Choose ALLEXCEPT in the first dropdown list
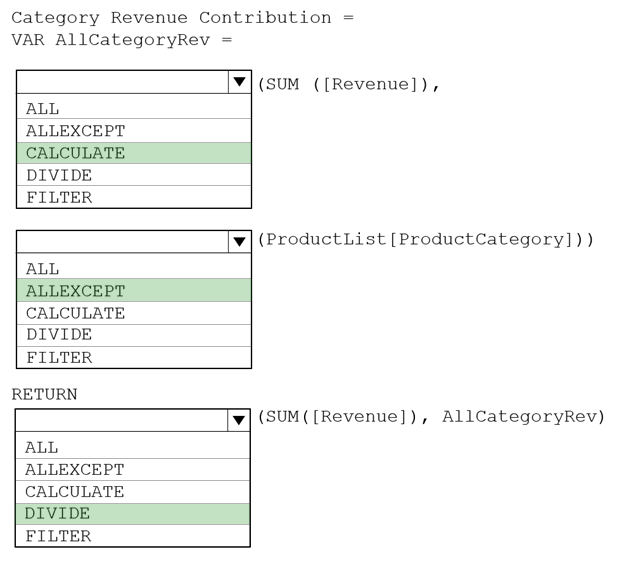Viewport: 624px width, 571px height. click(x=134, y=131)
